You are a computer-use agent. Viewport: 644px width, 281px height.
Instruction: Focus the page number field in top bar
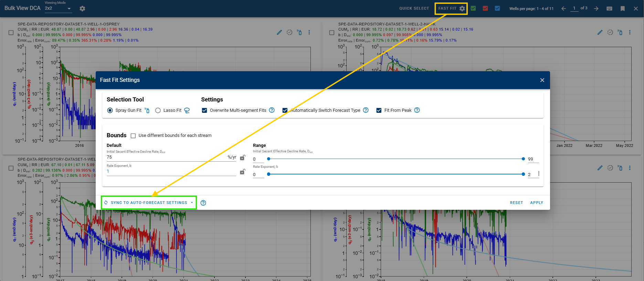574,8
